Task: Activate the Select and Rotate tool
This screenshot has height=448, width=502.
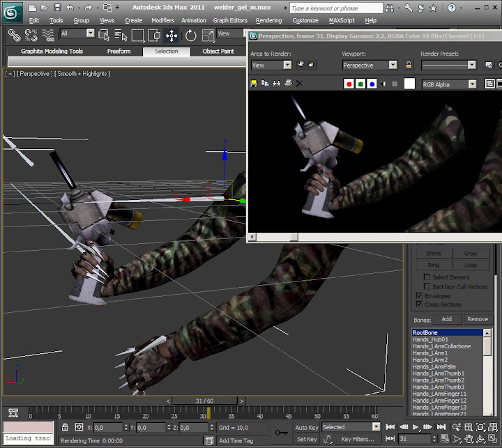Action: pyautogui.click(x=190, y=36)
